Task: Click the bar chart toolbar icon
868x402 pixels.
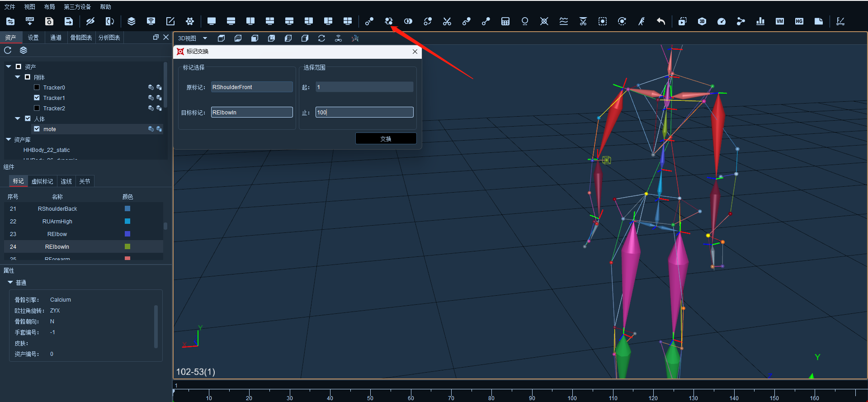Action: (760, 21)
